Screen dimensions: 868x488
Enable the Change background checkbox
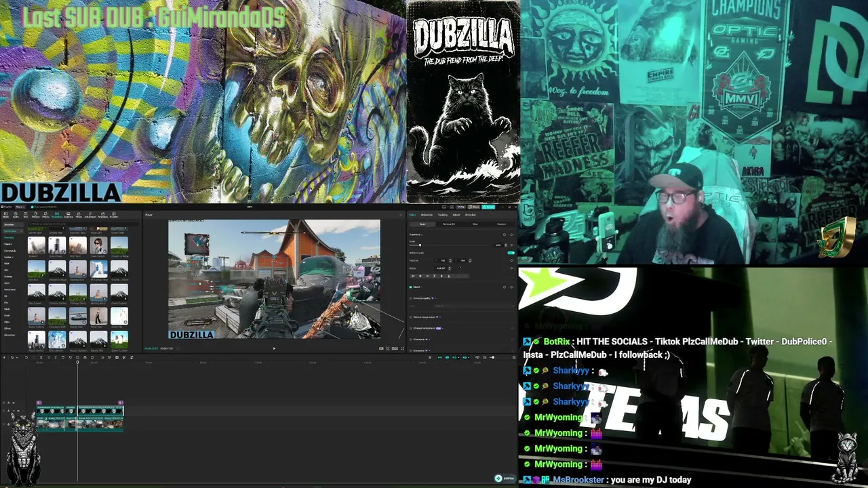click(x=411, y=328)
